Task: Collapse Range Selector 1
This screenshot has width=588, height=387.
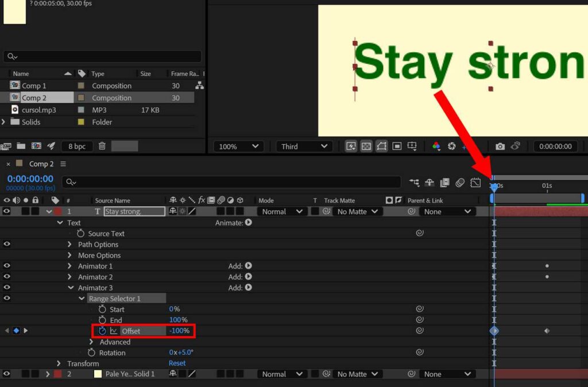Action: coord(82,299)
